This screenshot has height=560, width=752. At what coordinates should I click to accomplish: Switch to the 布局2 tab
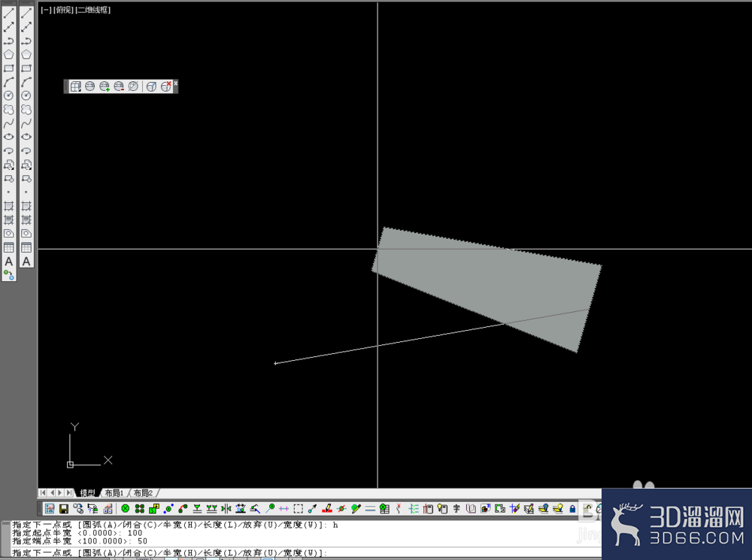coord(143,493)
